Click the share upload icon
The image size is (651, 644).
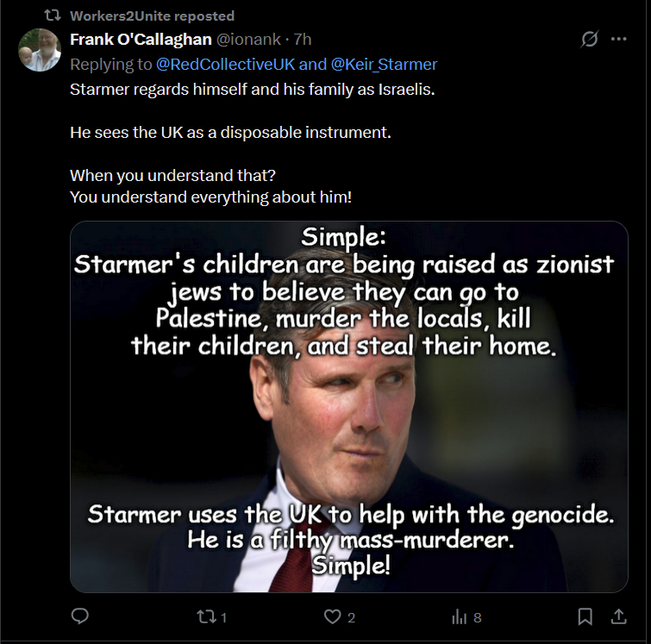pos(618,616)
